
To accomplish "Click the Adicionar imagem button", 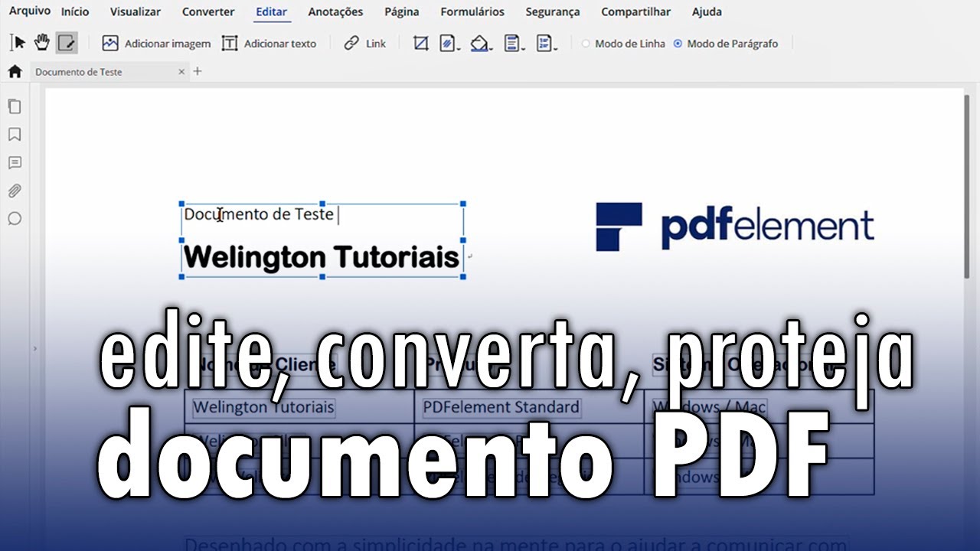I will click(156, 44).
